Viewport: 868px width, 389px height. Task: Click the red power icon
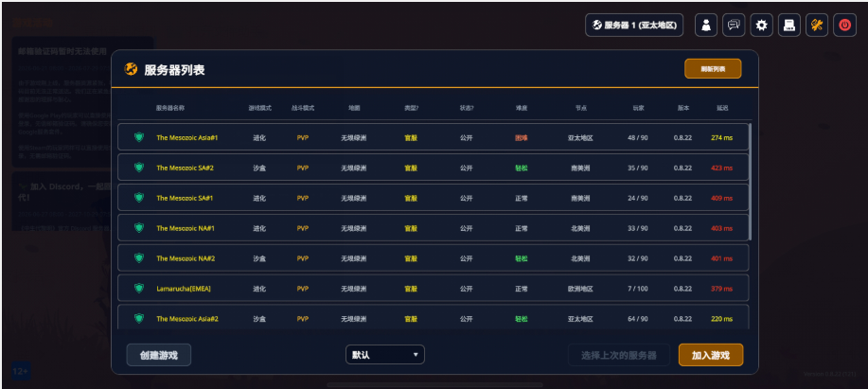[844, 25]
